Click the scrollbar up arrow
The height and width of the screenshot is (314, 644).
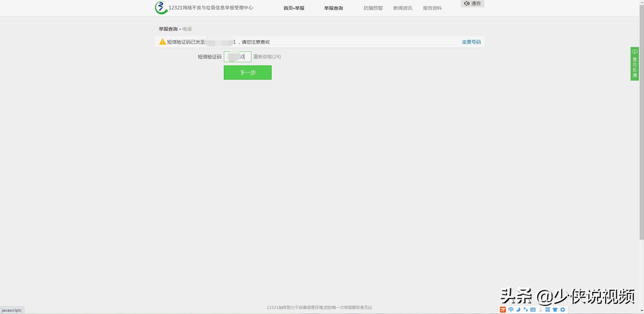click(641, 3)
